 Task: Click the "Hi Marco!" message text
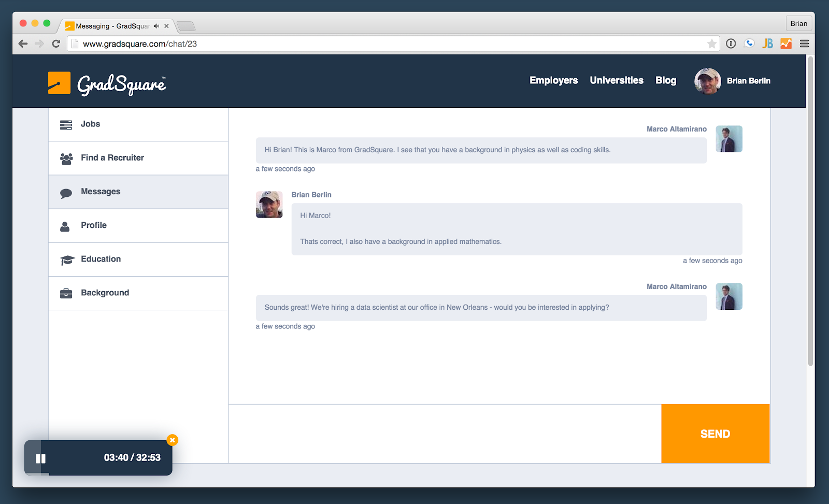[x=316, y=215]
